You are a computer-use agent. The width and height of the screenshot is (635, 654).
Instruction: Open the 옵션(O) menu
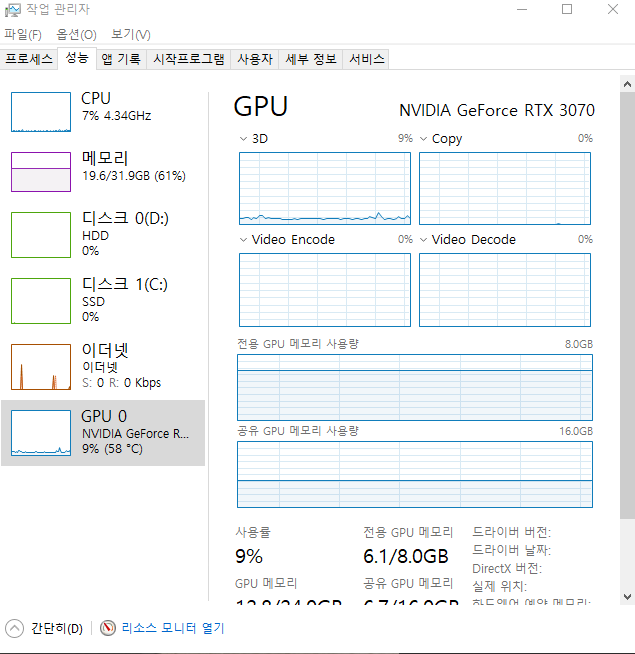pos(76,34)
